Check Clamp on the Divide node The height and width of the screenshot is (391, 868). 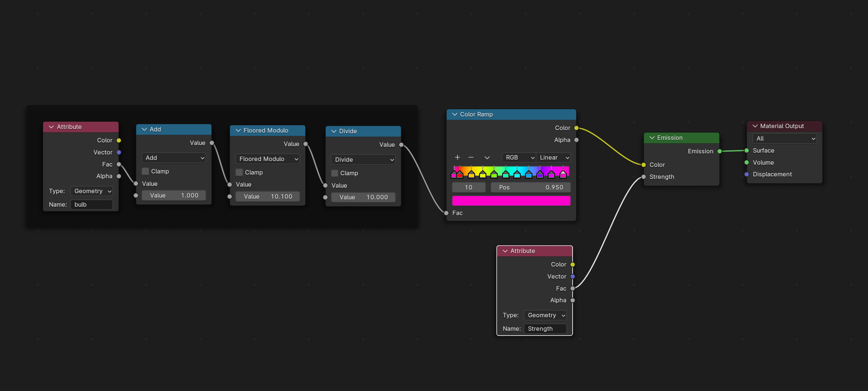click(334, 173)
